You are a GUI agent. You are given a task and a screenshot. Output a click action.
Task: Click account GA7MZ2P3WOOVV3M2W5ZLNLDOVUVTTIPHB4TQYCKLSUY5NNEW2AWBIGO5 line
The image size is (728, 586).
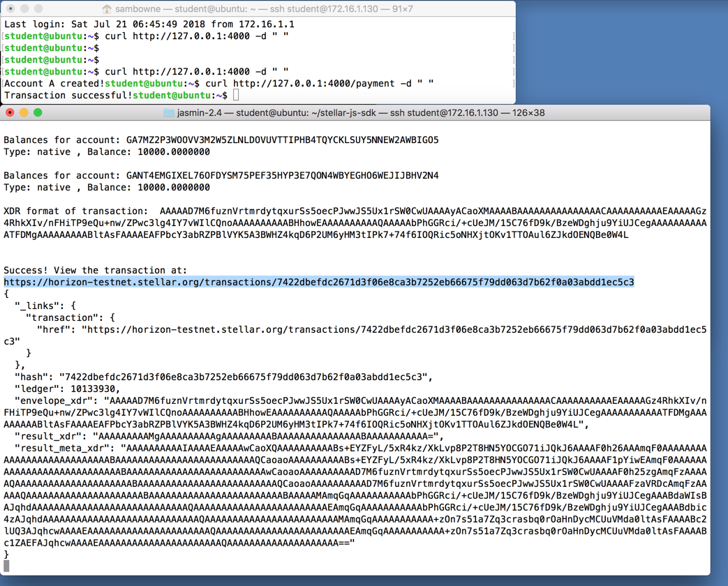tap(221, 140)
